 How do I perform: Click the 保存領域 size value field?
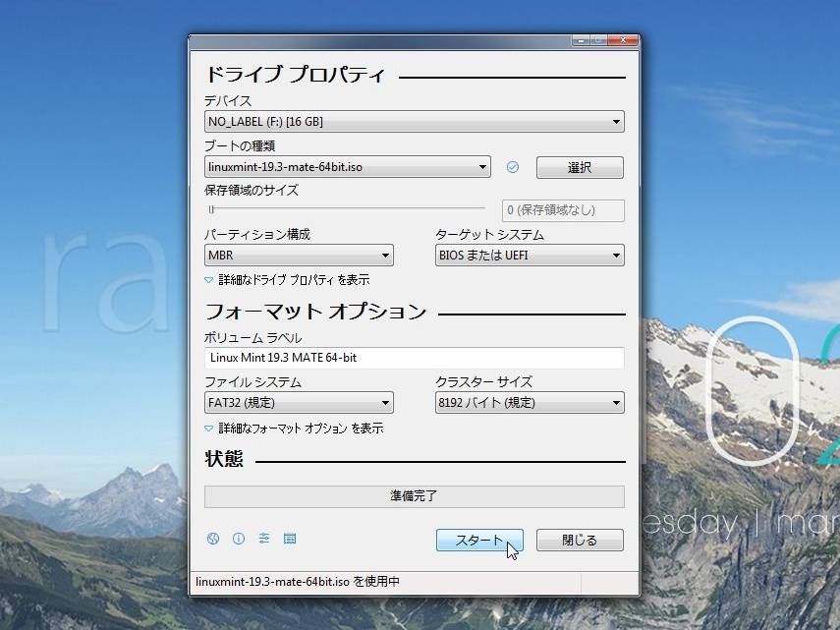(x=563, y=210)
